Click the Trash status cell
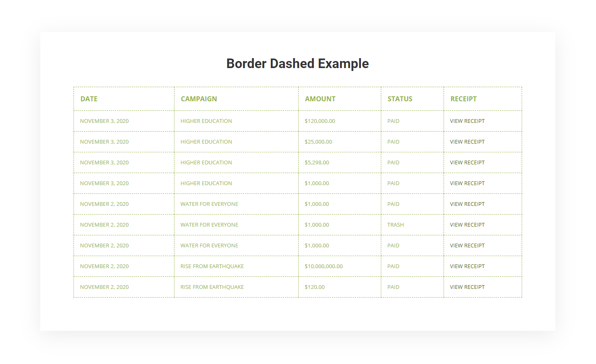The image size is (596, 364). click(395, 225)
